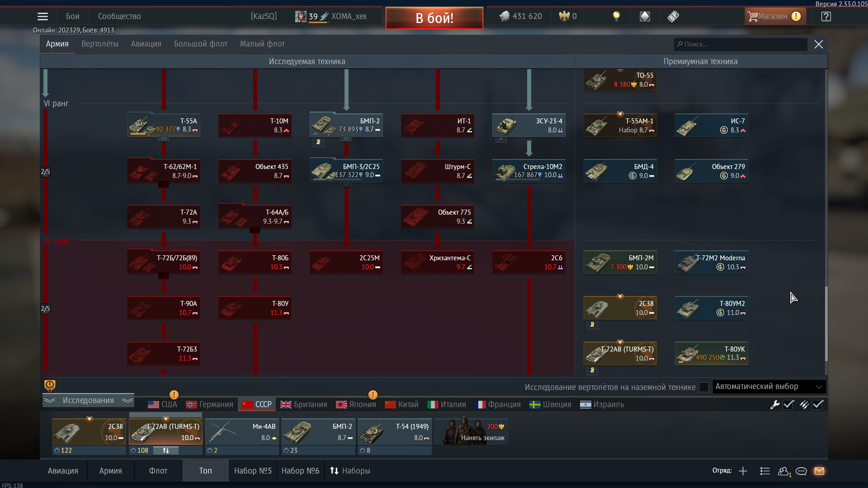868x488 pixels.
Task: Click the white diamond icon in top bar
Action: [645, 16]
